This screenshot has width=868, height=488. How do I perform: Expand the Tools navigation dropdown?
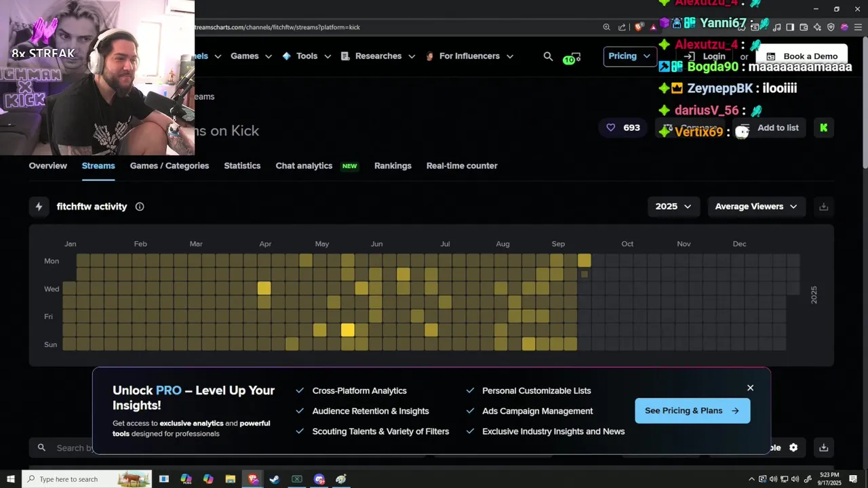(x=307, y=56)
